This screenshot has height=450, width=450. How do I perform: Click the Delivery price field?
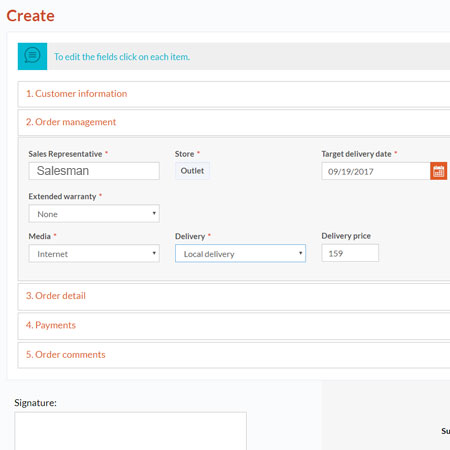(350, 253)
